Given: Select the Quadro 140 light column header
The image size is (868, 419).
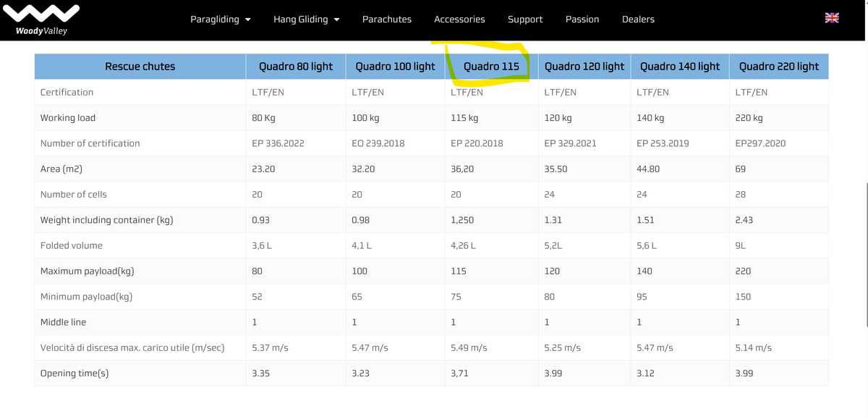Looking at the screenshot, I should coord(679,67).
